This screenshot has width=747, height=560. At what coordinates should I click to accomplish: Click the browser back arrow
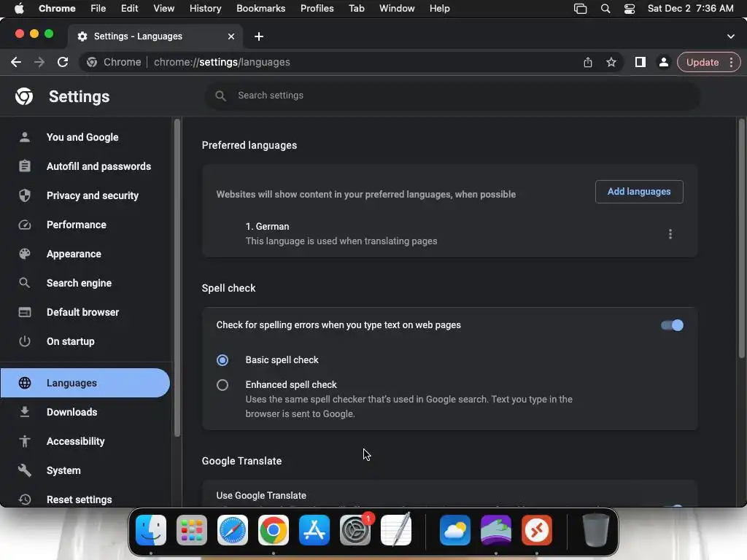(x=16, y=63)
